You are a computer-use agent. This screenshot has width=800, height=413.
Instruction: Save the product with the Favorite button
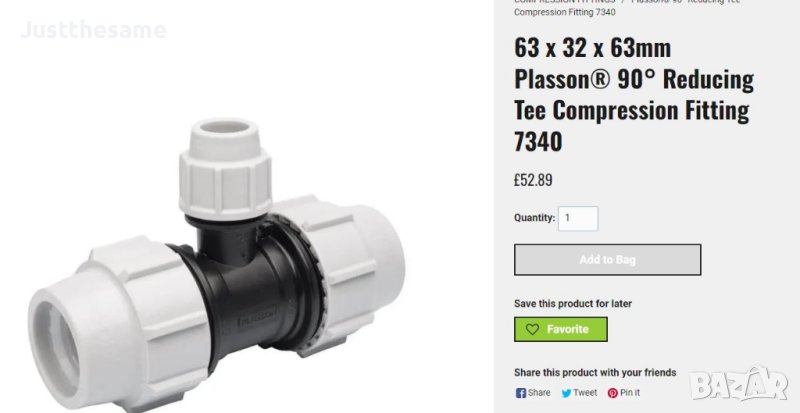[561, 329]
